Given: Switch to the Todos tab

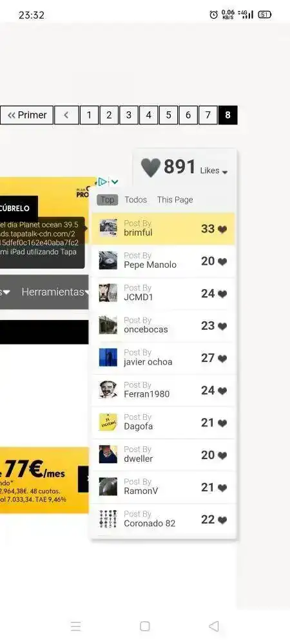Looking at the screenshot, I should (135, 200).
